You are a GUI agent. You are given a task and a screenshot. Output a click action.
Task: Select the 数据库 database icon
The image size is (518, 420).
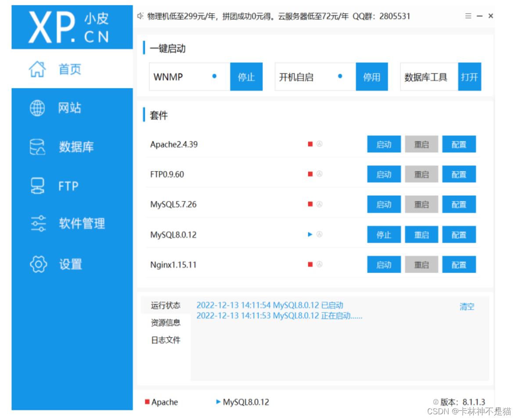point(37,147)
